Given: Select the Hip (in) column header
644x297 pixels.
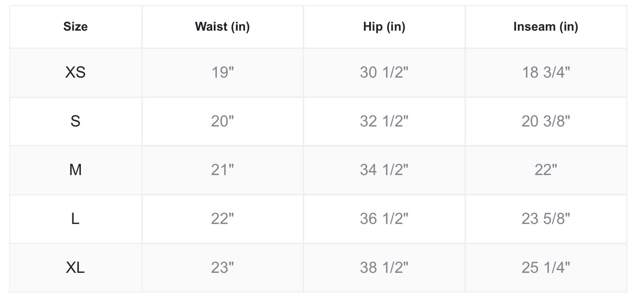Looking at the screenshot, I should coord(384,27).
